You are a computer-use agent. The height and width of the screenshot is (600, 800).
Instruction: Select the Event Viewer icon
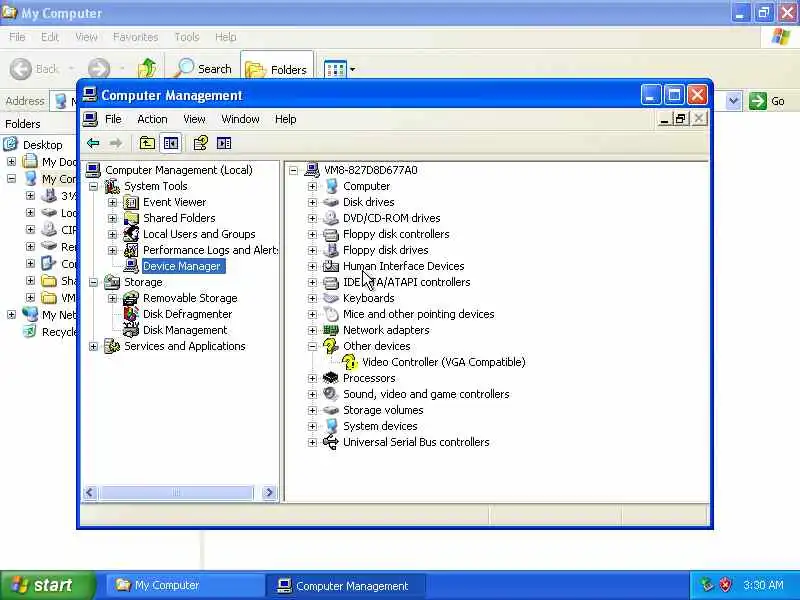point(131,203)
